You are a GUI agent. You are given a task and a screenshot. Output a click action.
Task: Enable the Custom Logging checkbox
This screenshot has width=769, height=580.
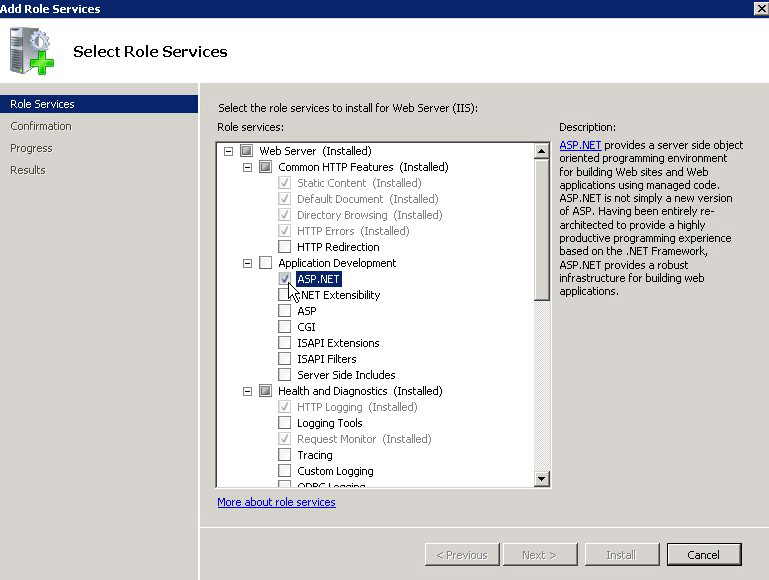tap(284, 471)
